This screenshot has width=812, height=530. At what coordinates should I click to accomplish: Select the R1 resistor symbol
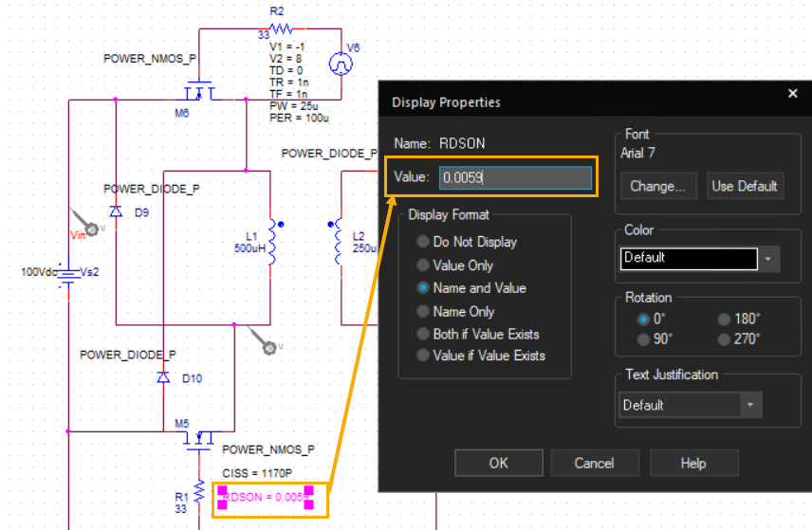pyautogui.click(x=199, y=491)
